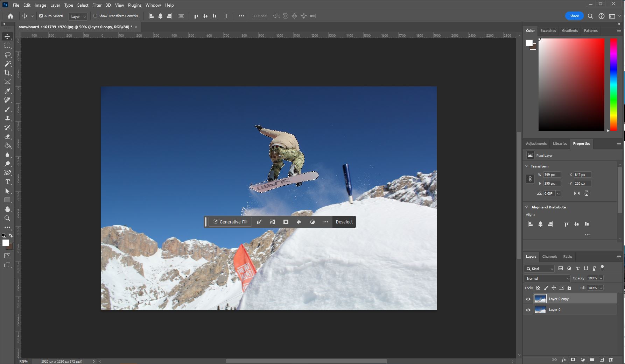
Task: Click inside the color picker field
Action: point(571,85)
